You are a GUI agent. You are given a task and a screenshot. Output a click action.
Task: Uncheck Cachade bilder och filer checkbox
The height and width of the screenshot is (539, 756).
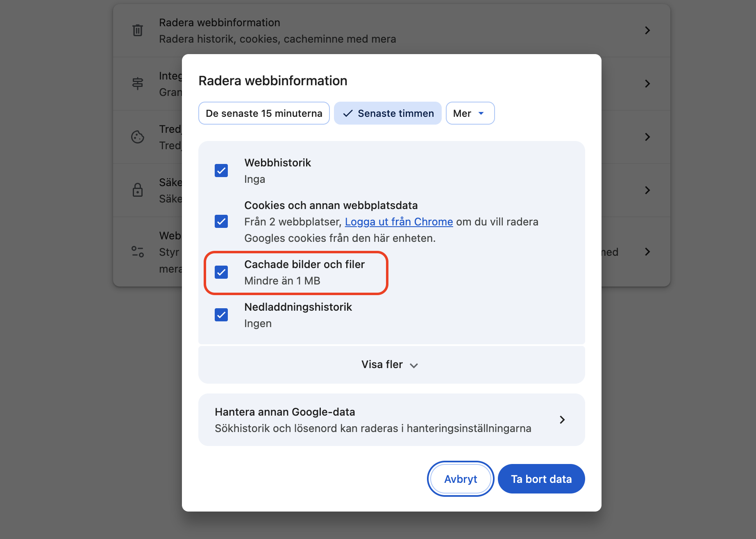pos(221,272)
